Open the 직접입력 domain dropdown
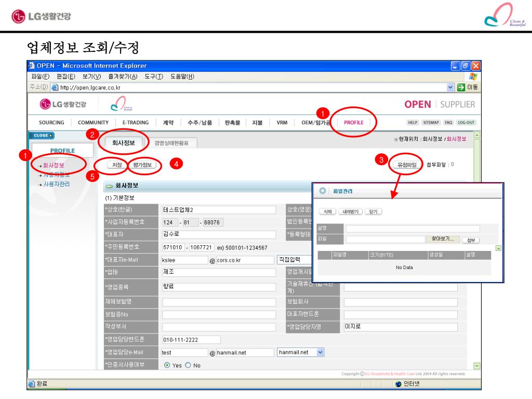 (x=295, y=260)
